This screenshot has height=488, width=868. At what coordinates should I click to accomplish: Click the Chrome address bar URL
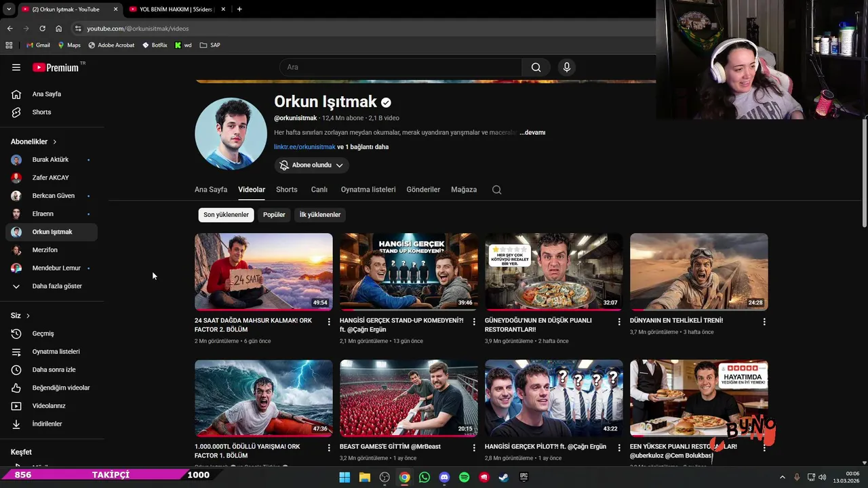(x=138, y=28)
